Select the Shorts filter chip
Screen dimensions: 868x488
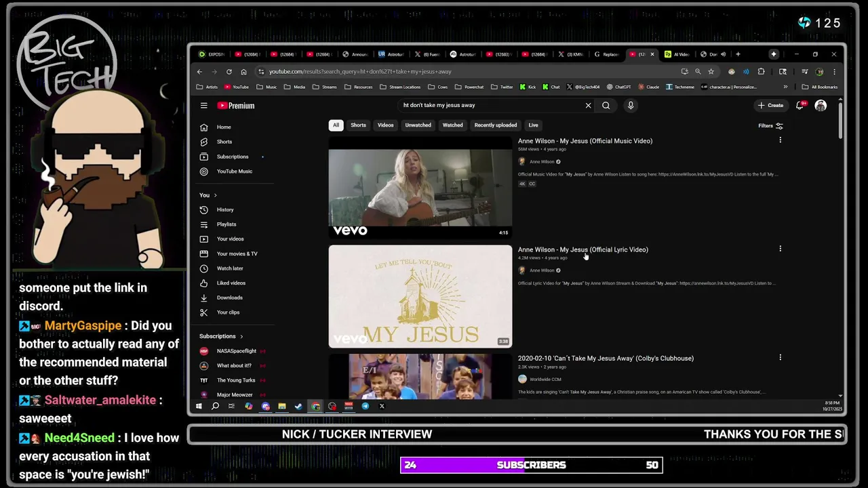coord(358,125)
